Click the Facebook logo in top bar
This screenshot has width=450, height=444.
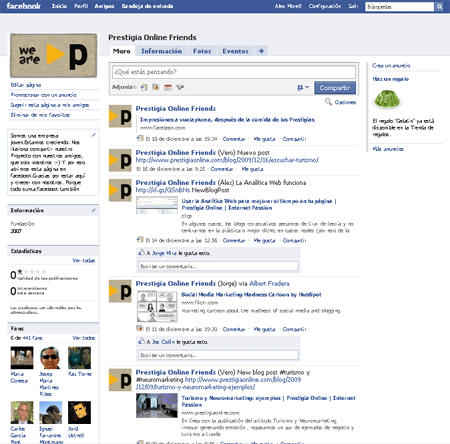(x=23, y=6)
